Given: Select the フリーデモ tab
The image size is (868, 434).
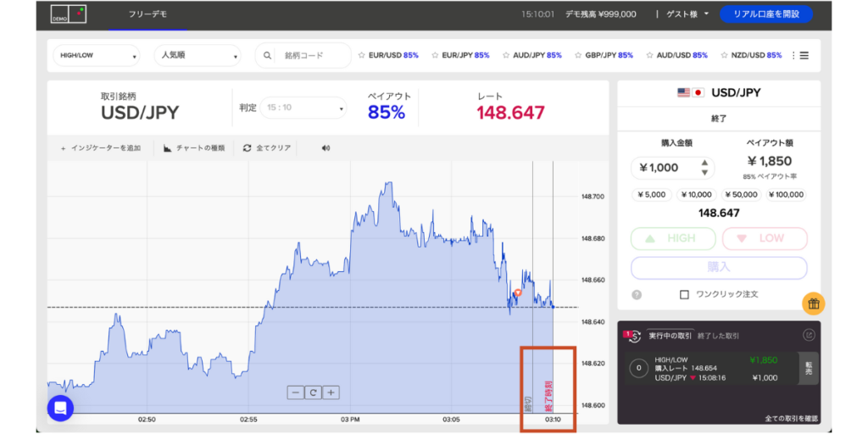Looking at the screenshot, I should click(147, 14).
